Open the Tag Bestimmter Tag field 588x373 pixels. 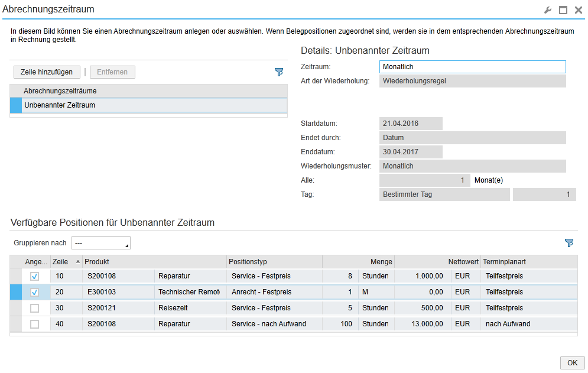point(444,194)
